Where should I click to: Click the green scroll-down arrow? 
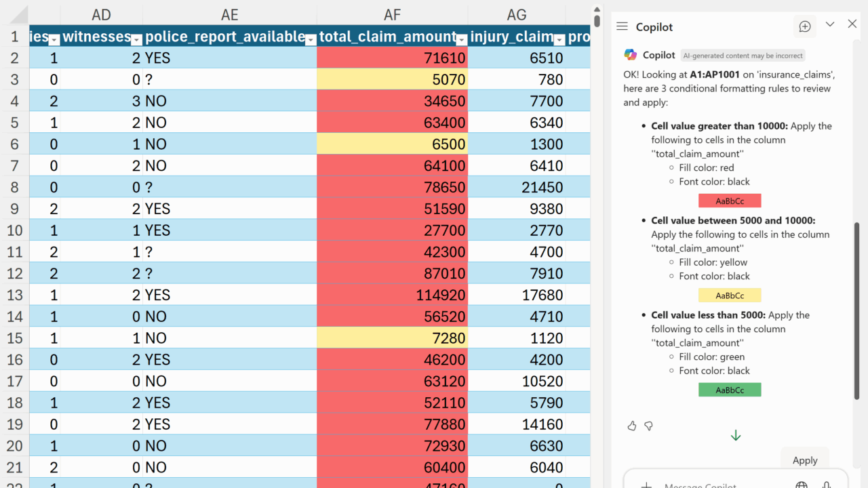click(x=736, y=436)
